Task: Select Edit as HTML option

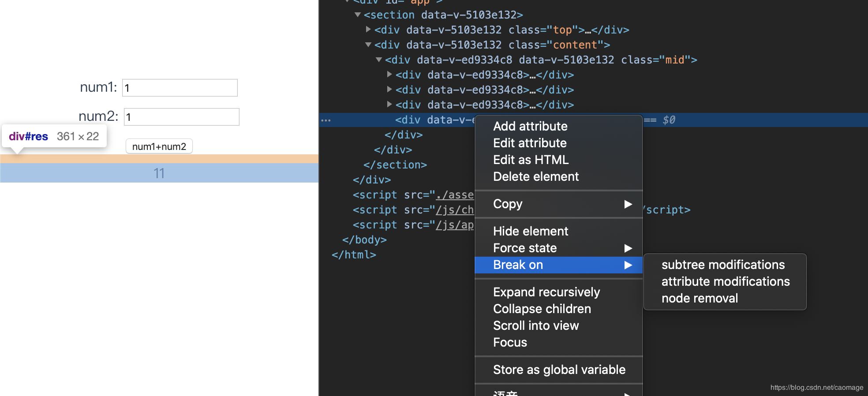Action: pyautogui.click(x=531, y=160)
